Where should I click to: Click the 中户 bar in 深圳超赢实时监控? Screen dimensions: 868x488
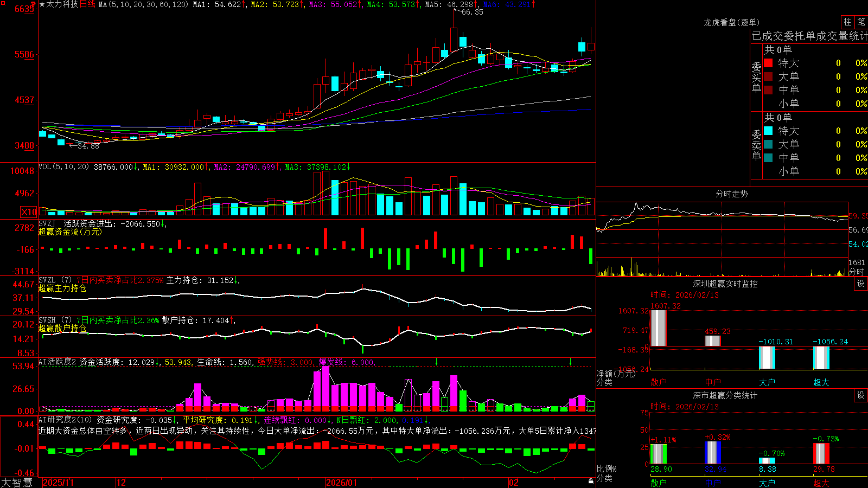712,341
